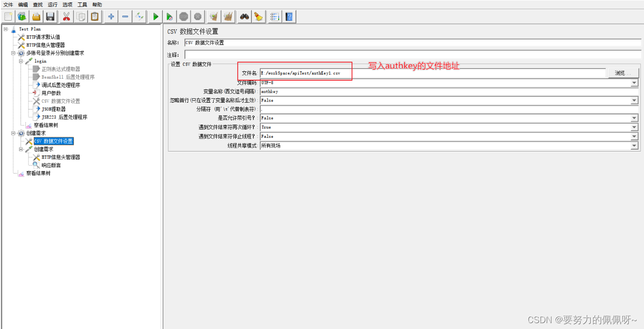Screen dimensions: 644x329
Task: Open the 文件编码 UTF-8 dropdown
Action: [x=634, y=83]
